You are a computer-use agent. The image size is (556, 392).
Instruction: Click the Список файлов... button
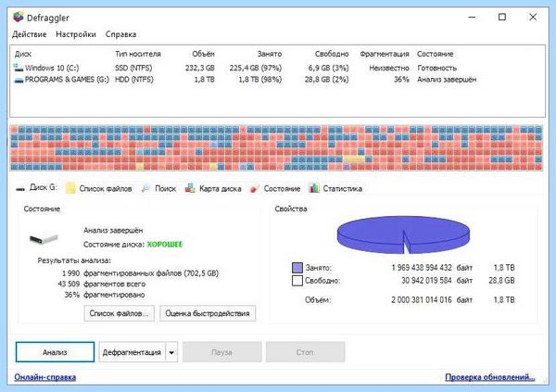point(120,313)
